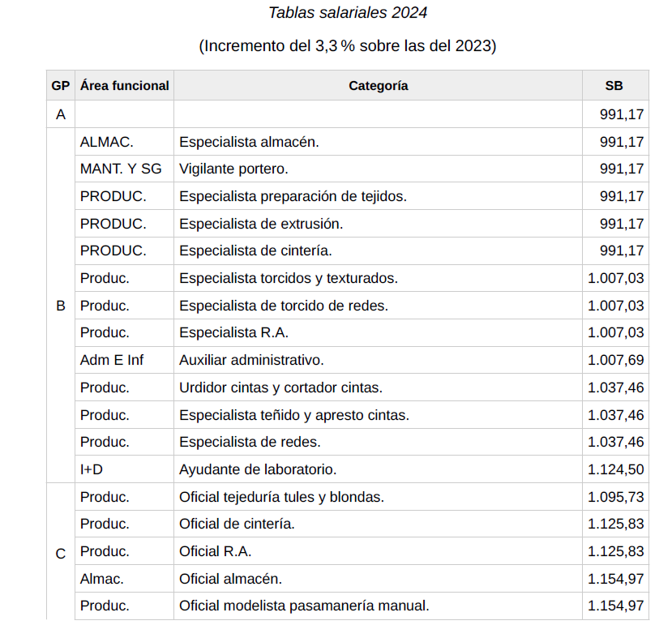
Task: Click 'Oficial tejeduría tules y blondas.' cell
Action: pos(281,497)
